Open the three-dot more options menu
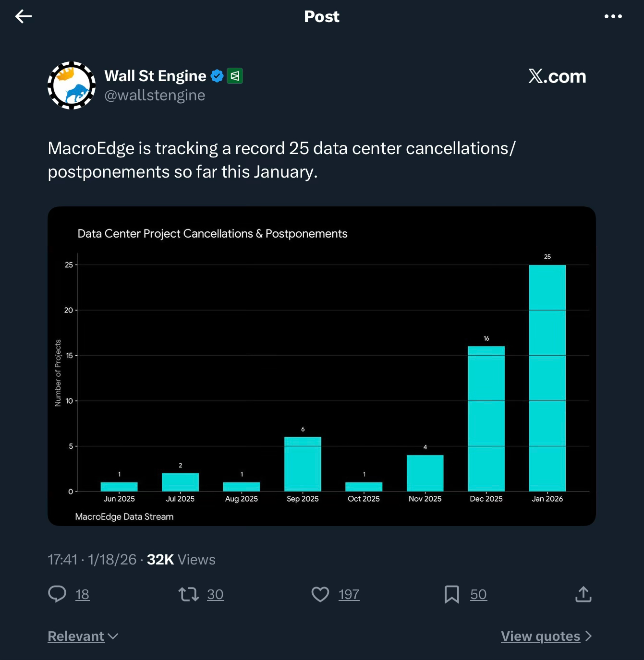Image resolution: width=644 pixels, height=660 pixels. click(613, 16)
